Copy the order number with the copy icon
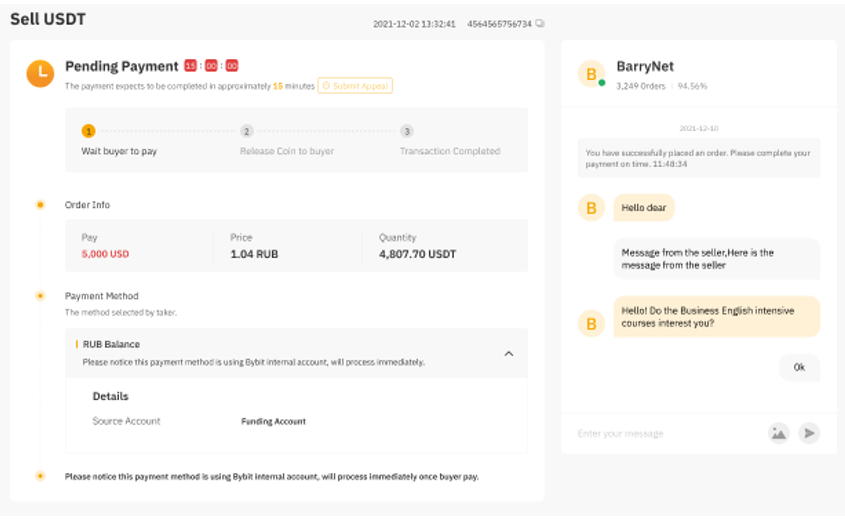 tap(540, 23)
